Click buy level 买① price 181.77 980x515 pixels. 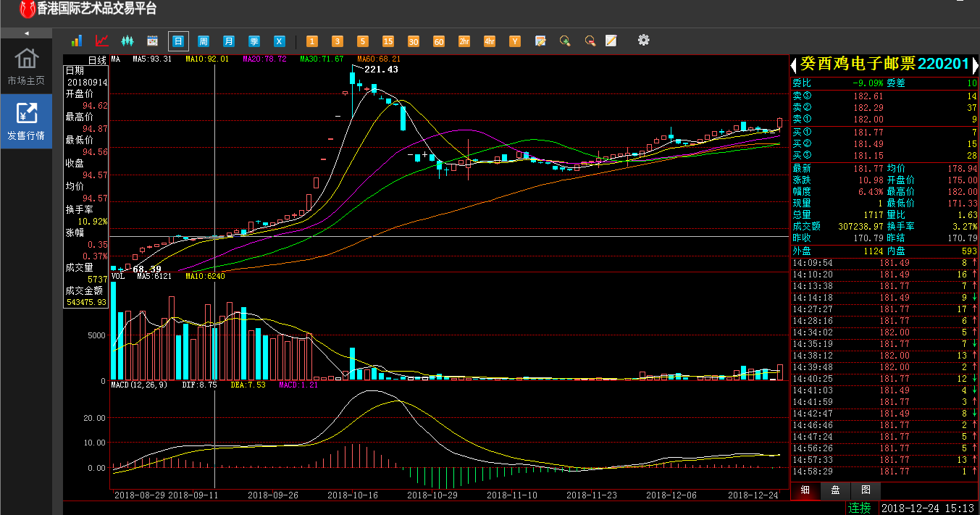pyautogui.click(x=868, y=132)
